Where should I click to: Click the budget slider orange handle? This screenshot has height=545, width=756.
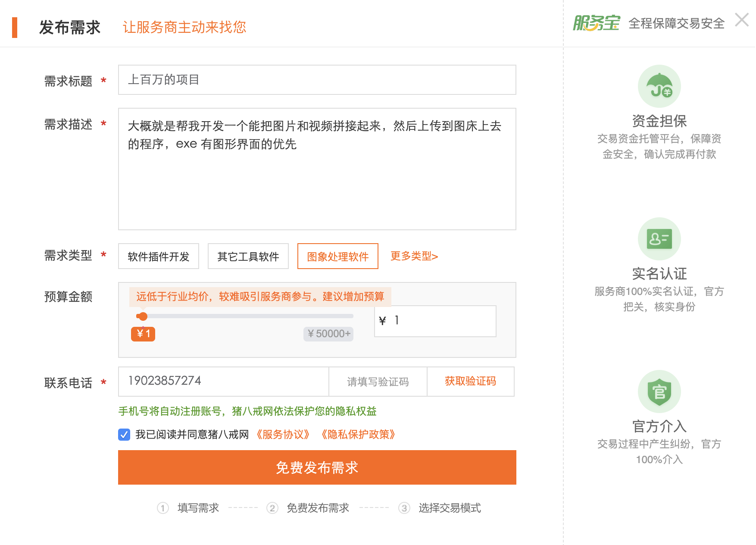point(143,316)
